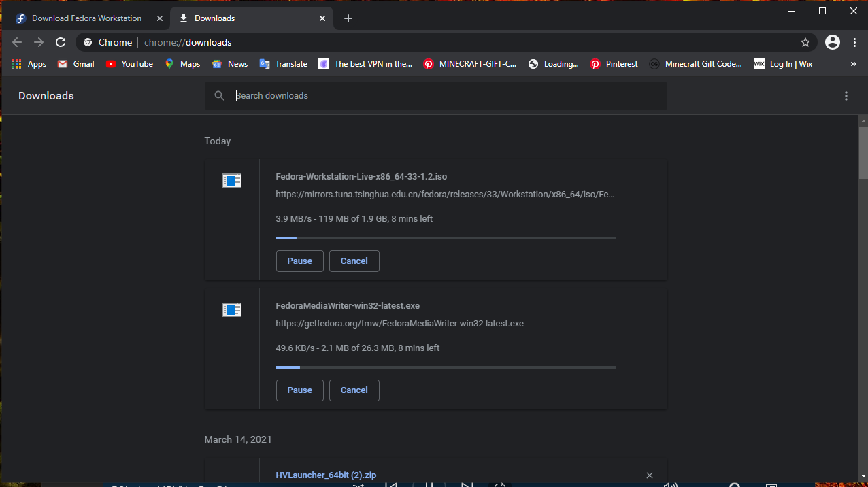Open the HVLauncher_64bit (2).zip file link

point(326,475)
